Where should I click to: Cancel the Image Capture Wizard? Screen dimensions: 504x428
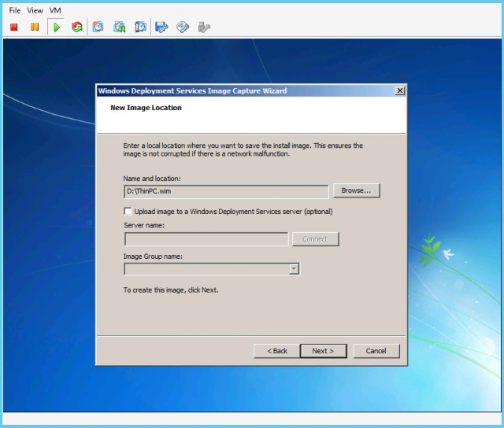376,351
